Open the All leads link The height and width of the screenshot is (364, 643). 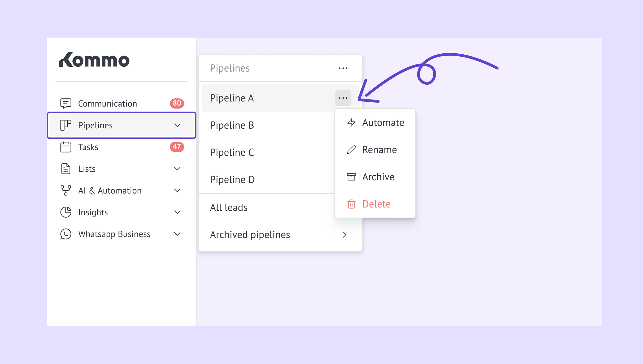coord(229,207)
